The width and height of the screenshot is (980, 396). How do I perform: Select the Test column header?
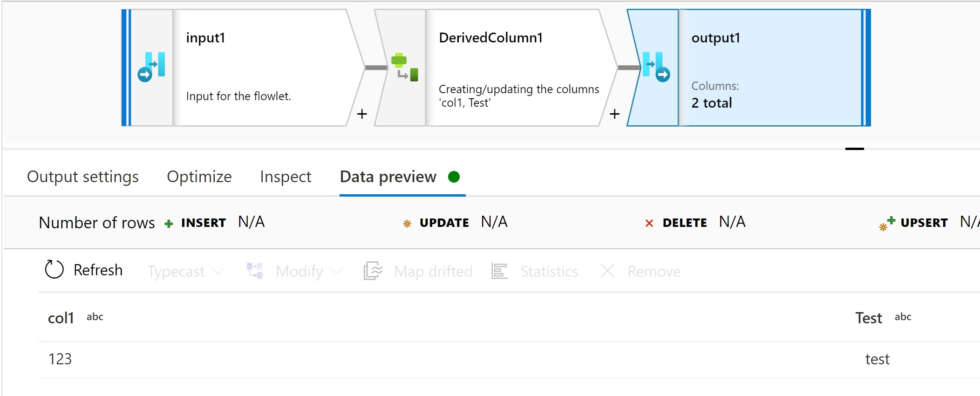tap(868, 318)
